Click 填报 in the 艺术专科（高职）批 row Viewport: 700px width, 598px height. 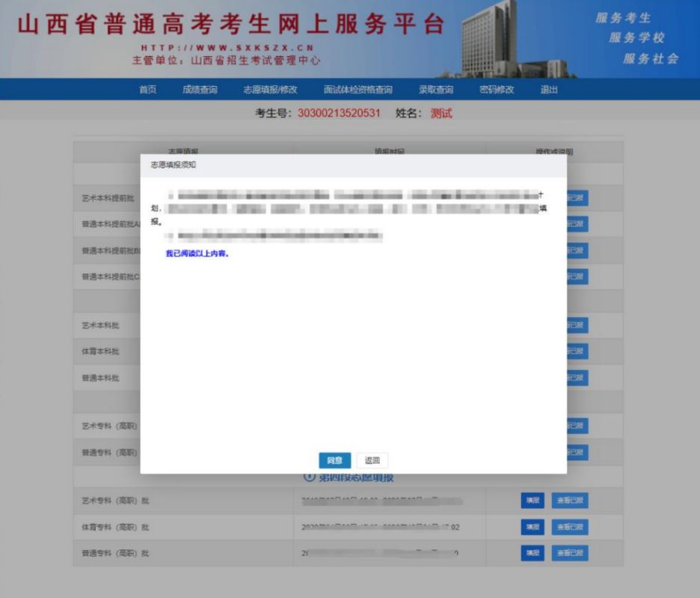tap(532, 500)
